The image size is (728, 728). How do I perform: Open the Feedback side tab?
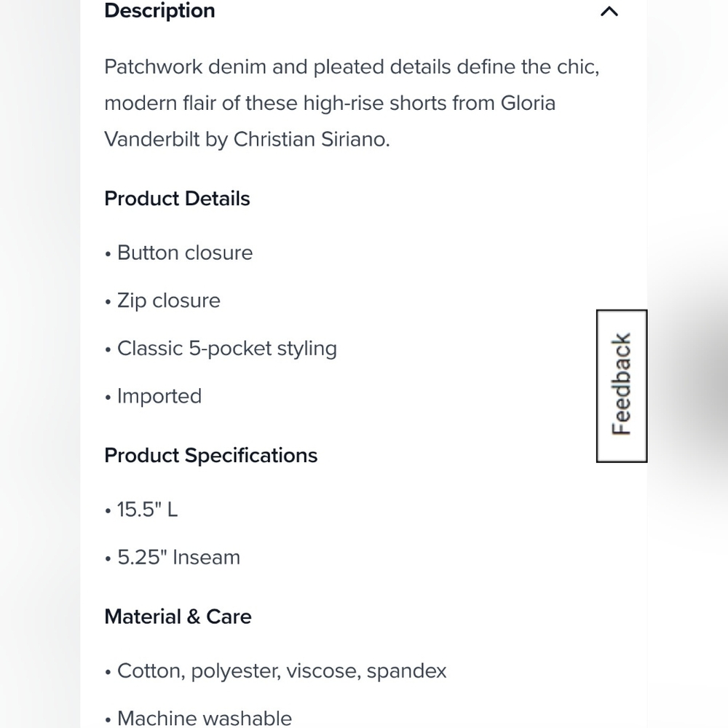(622, 386)
